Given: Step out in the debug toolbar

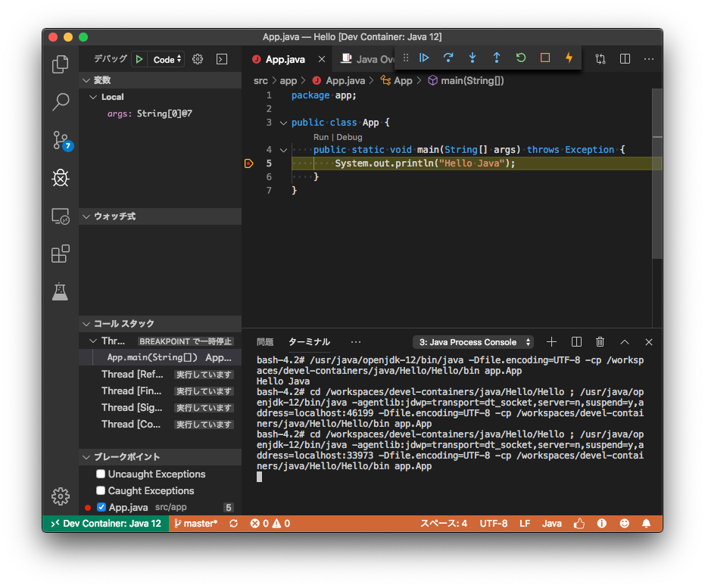Looking at the screenshot, I should point(497,58).
